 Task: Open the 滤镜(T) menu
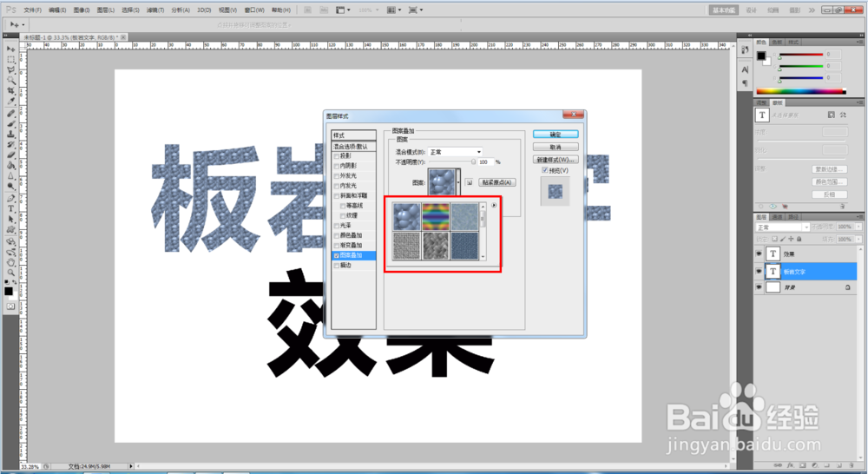pos(155,10)
